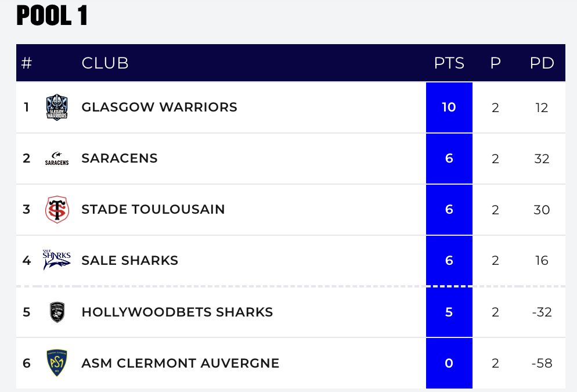Click the Sale Sharks logo
577x392 pixels.
point(57,260)
